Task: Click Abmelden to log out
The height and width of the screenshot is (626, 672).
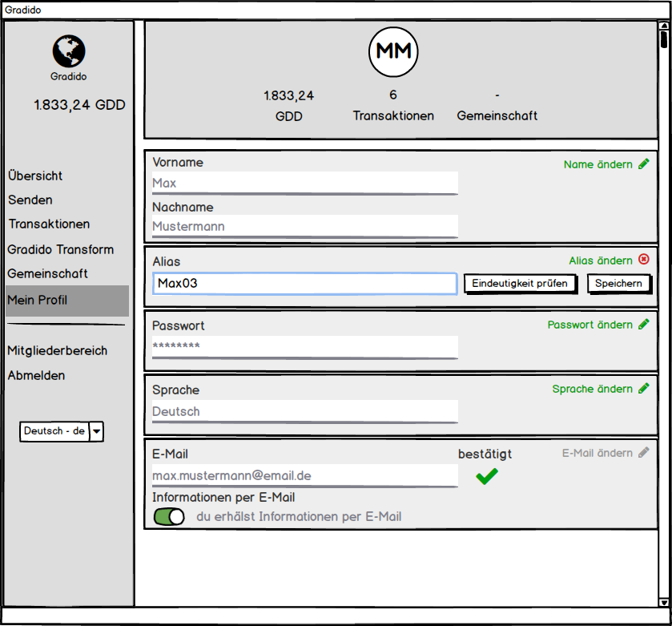Action: coord(36,375)
